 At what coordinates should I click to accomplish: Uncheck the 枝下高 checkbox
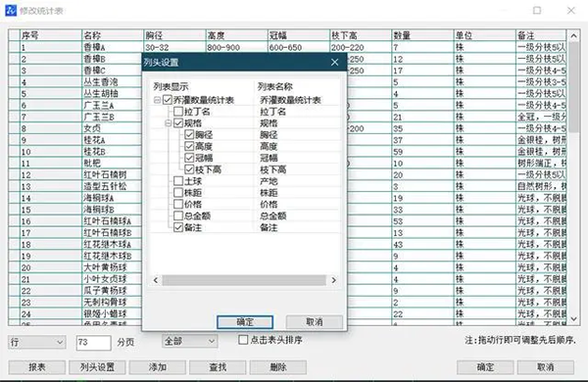189,169
